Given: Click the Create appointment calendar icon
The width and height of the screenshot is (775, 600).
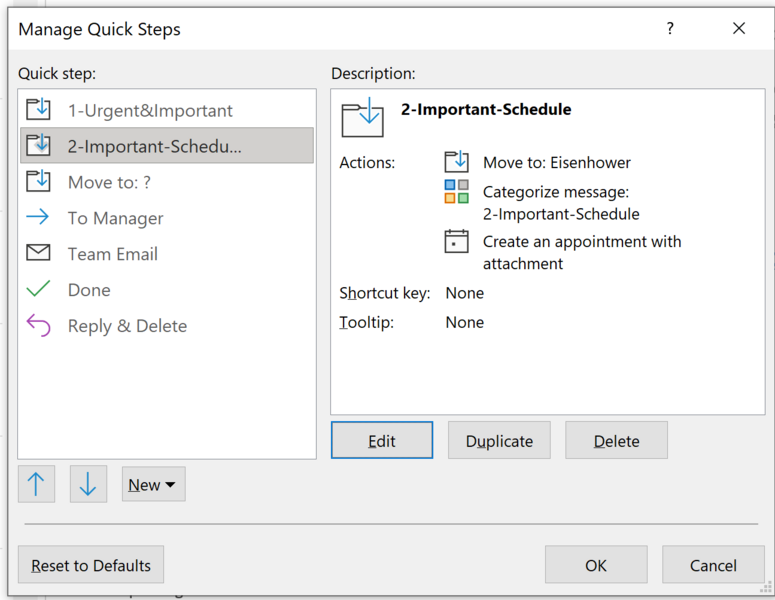Looking at the screenshot, I should pyautogui.click(x=456, y=242).
